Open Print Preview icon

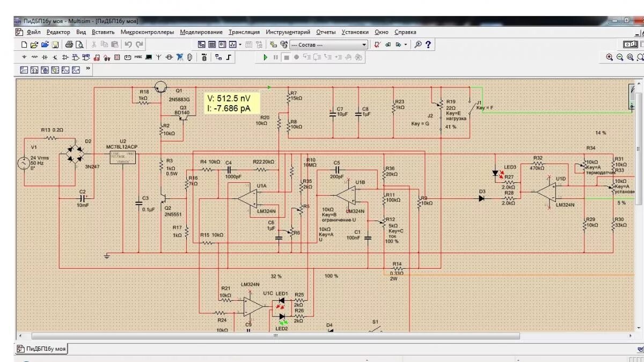pyautogui.click(x=79, y=45)
